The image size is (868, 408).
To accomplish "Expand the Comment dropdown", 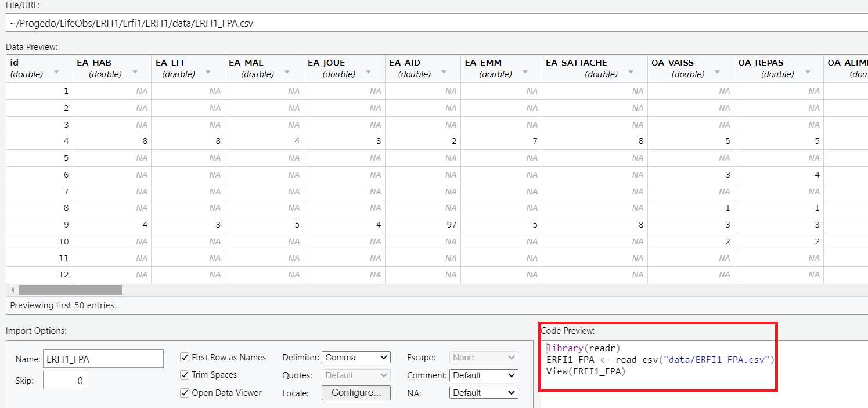I will [484, 375].
